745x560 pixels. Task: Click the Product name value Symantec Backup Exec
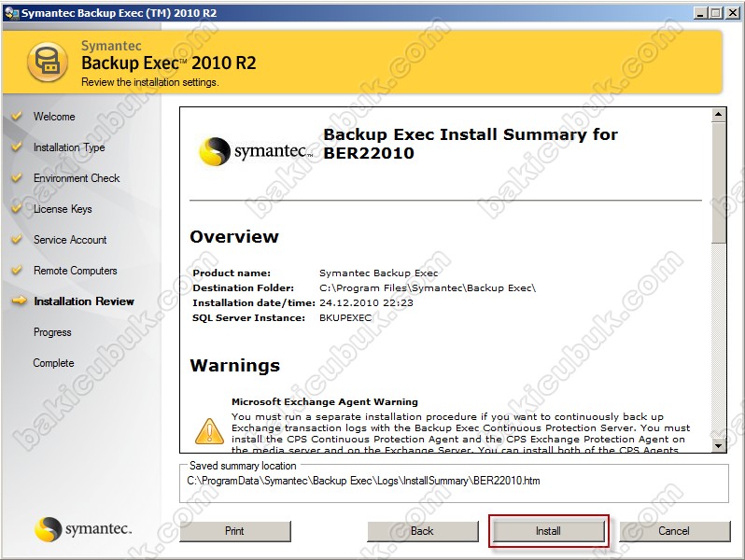[379, 273]
